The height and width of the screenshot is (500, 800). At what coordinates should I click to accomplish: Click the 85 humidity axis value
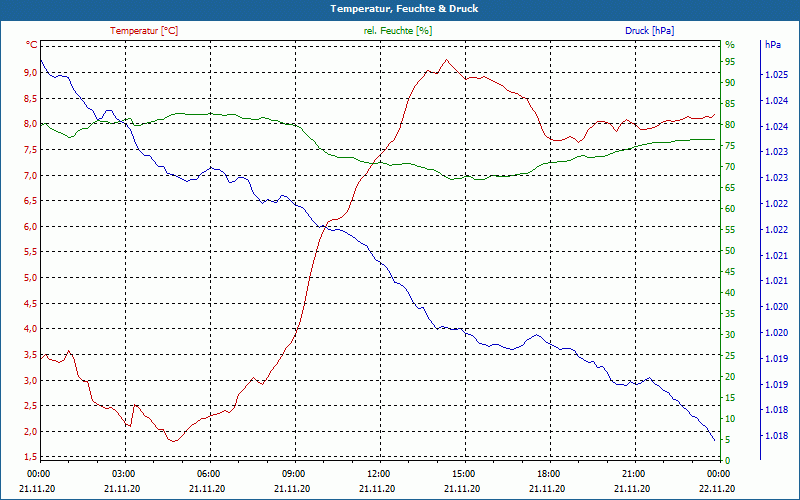coord(730,104)
